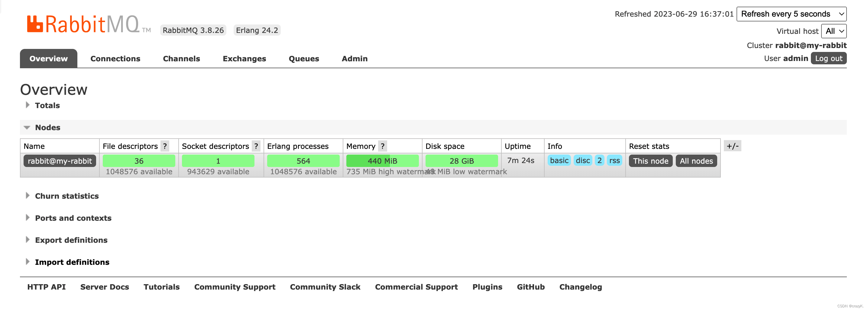
Task: Click the Erlang processes 564 bar
Action: click(x=303, y=161)
